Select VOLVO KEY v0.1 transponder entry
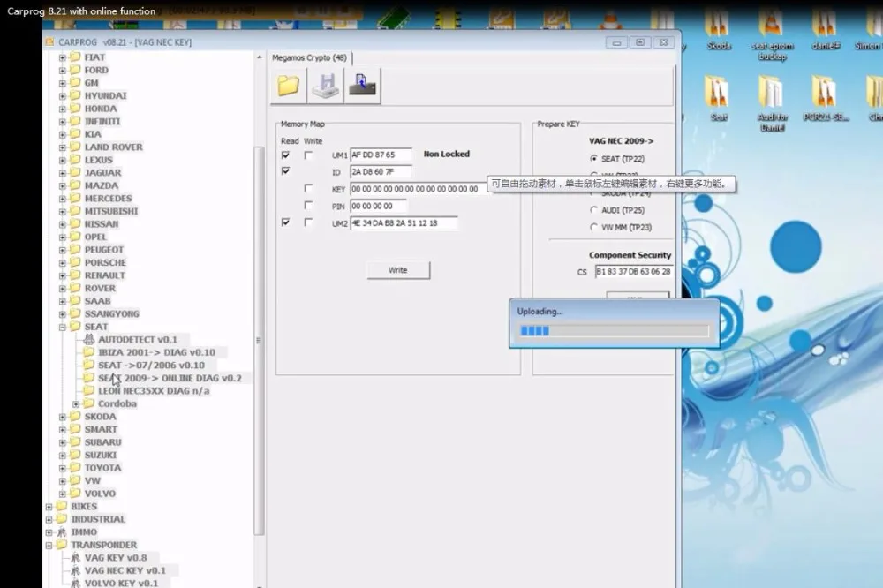The width and height of the screenshot is (883, 588). click(x=121, y=583)
